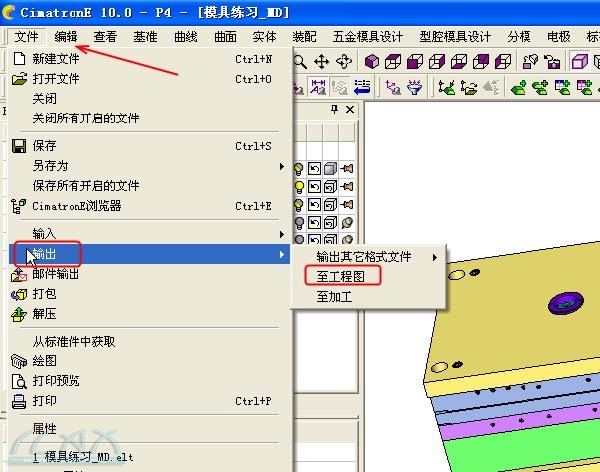Click the axis-with-magnifier icon before the funnel
600x472 pixels.
click(x=393, y=87)
